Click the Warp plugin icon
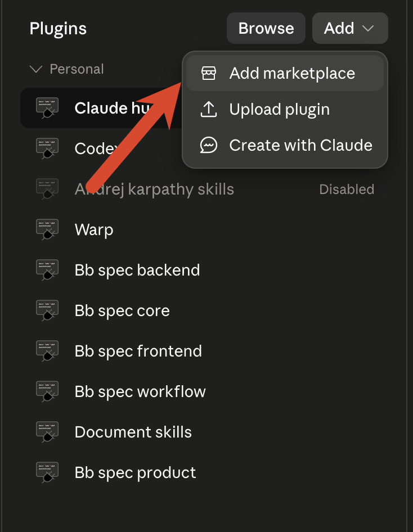This screenshot has width=413, height=532. [x=47, y=229]
